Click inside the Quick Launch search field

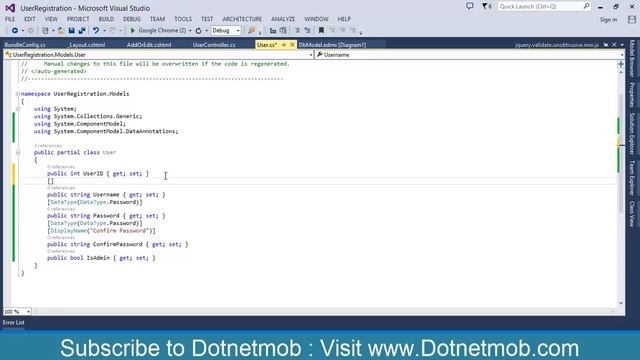[x=540, y=6]
